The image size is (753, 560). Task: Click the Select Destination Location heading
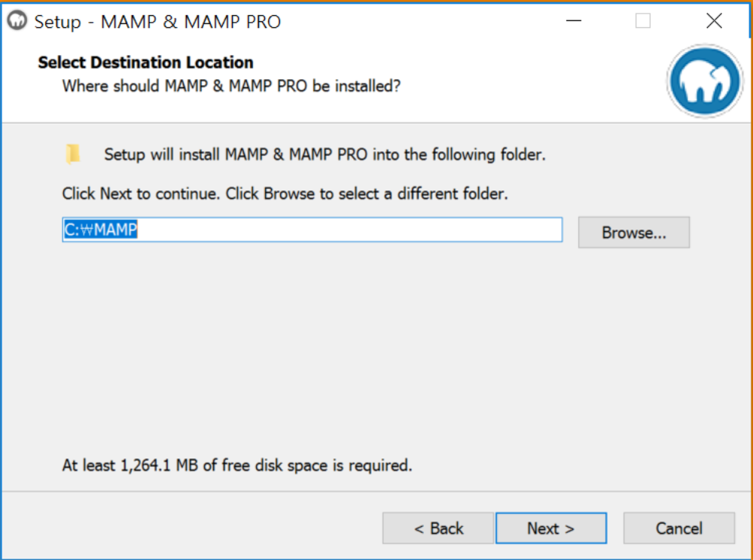[x=145, y=62]
